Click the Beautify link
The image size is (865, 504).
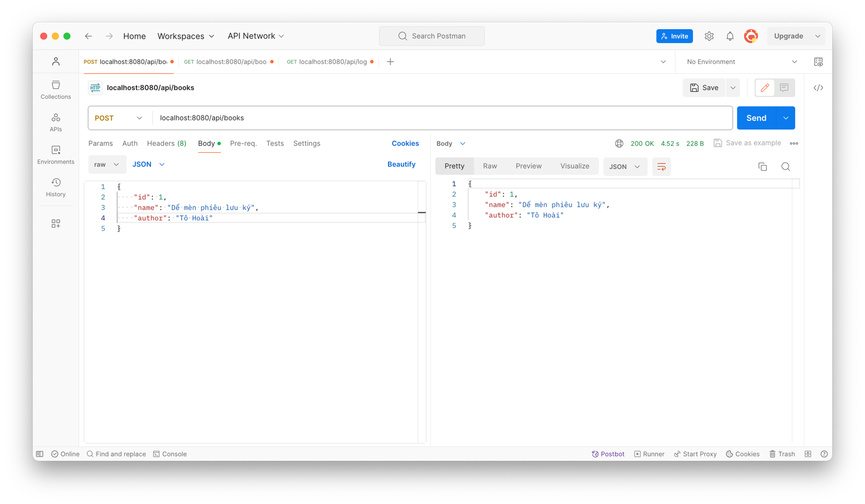[401, 164]
